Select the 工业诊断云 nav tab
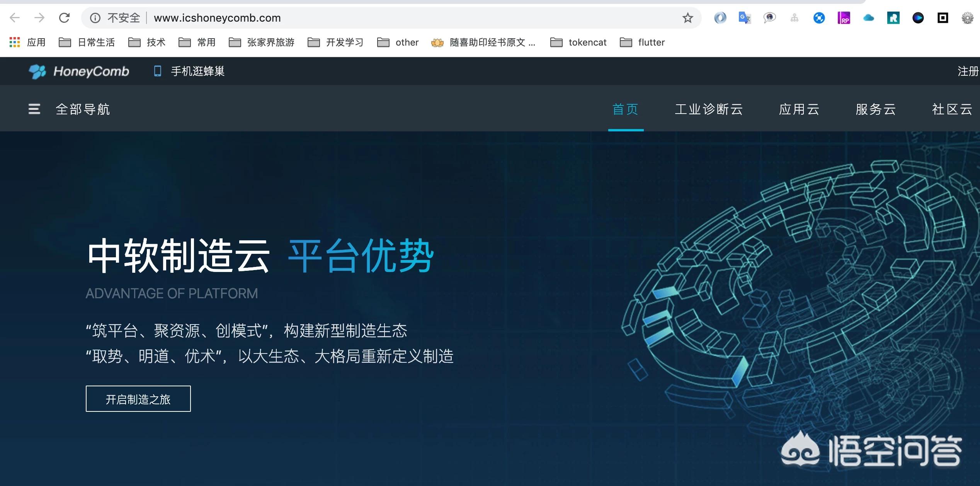 pyautogui.click(x=709, y=109)
